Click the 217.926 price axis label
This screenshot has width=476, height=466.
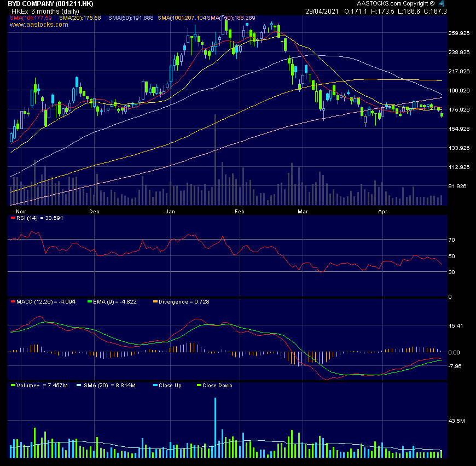[459, 71]
